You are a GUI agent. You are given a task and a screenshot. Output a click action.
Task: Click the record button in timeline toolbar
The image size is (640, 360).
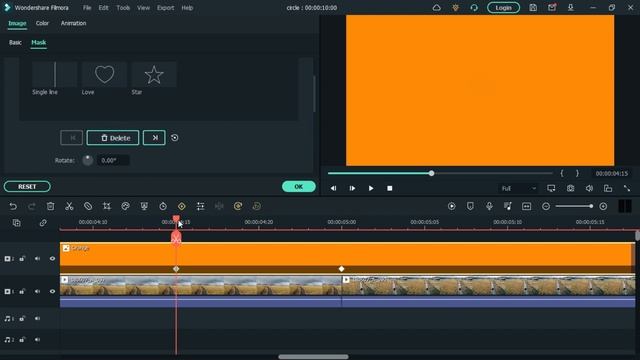tap(451, 206)
